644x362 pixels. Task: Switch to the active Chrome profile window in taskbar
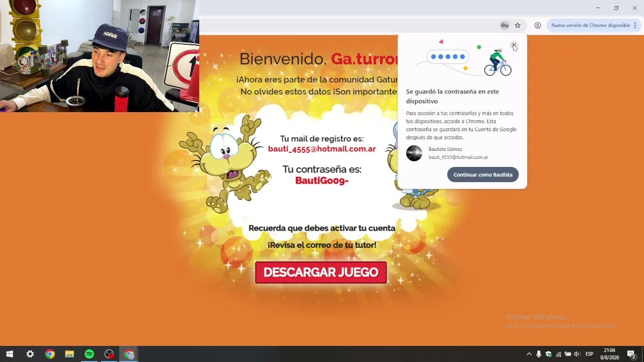tap(129, 354)
